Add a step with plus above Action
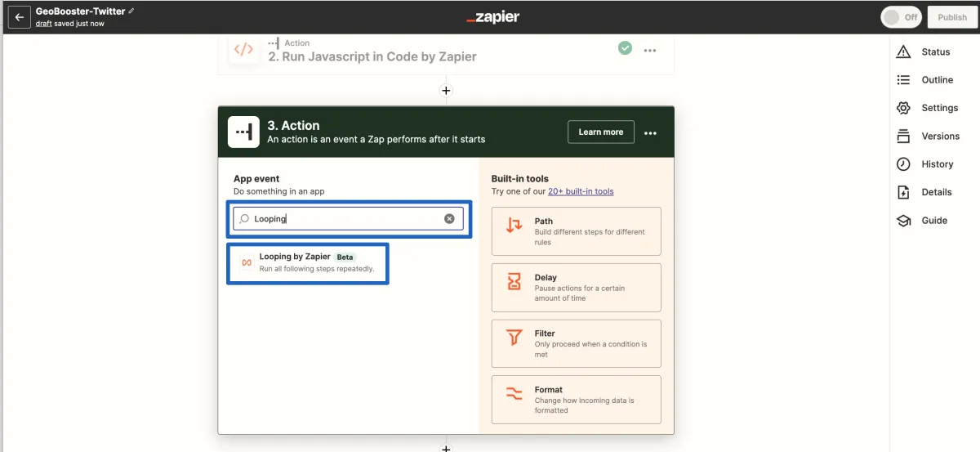This screenshot has height=452, width=980. pyautogui.click(x=446, y=91)
